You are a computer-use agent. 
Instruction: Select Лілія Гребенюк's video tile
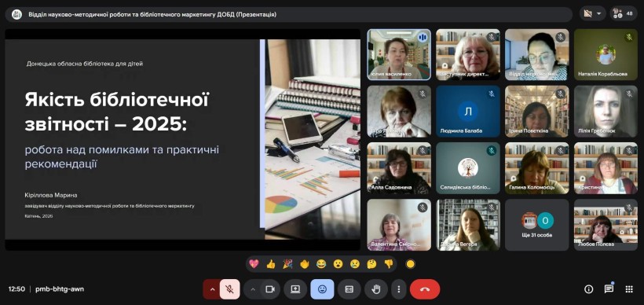606,111
